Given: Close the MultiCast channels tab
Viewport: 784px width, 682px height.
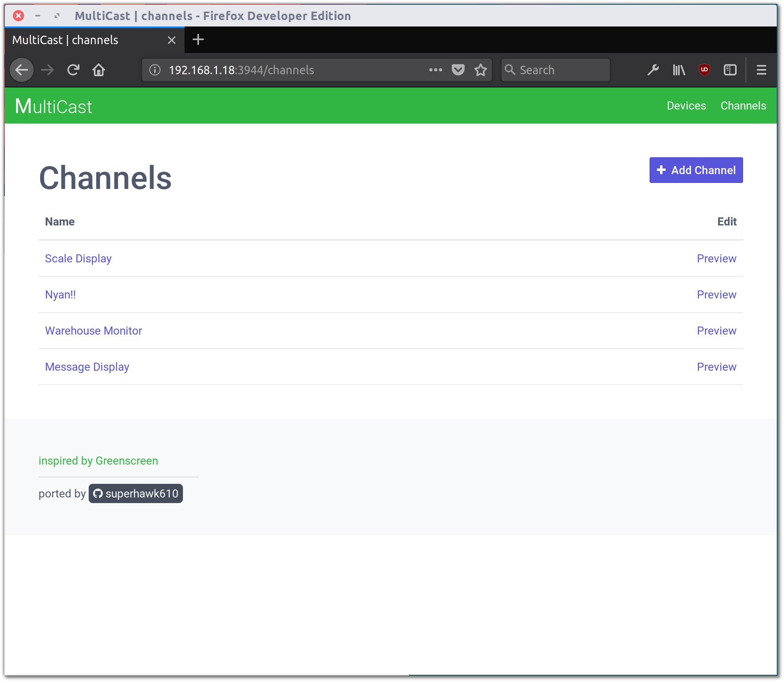Looking at the screenshot, I should coord(172,40).
